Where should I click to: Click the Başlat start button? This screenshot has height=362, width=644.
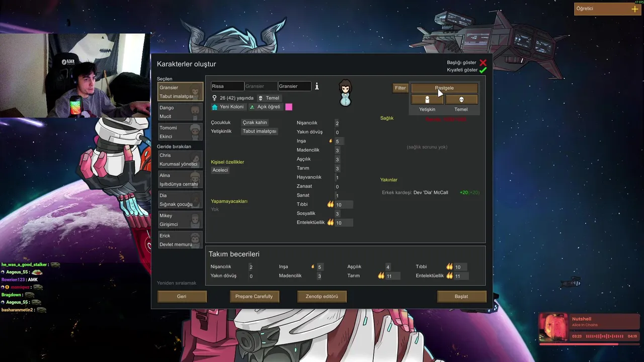pyautogui.click(x=461, y=297)
